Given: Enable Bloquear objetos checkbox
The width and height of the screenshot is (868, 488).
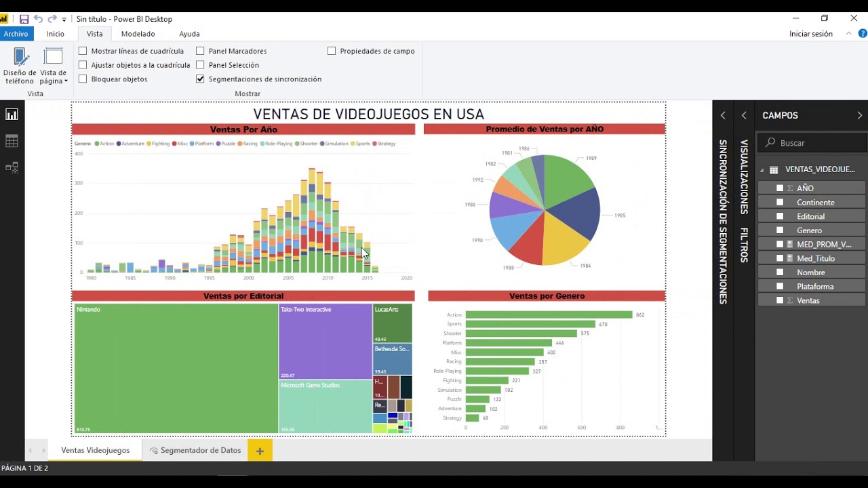Looking at the screenshot, I should point(83,79).
